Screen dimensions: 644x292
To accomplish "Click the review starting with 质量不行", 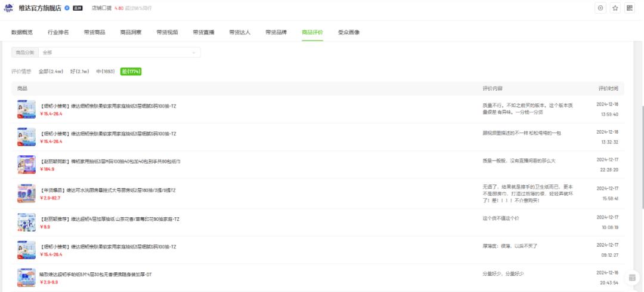I will [x=527, y=109].
